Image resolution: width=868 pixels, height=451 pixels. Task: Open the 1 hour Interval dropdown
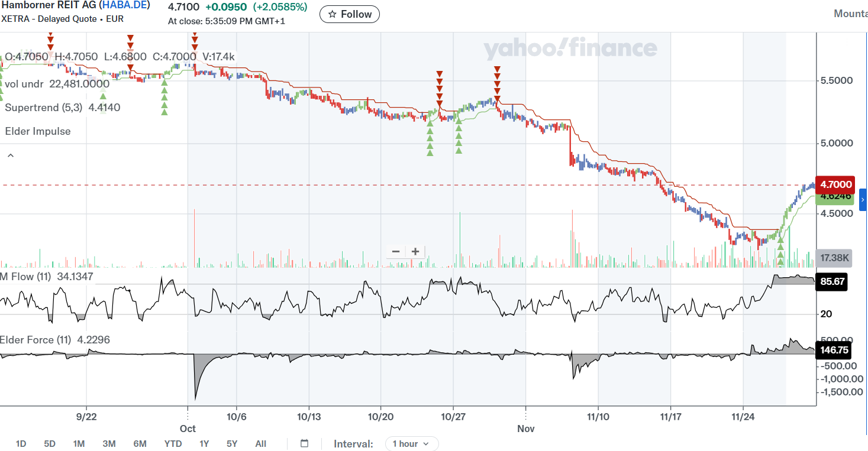[x=411, y=443]
